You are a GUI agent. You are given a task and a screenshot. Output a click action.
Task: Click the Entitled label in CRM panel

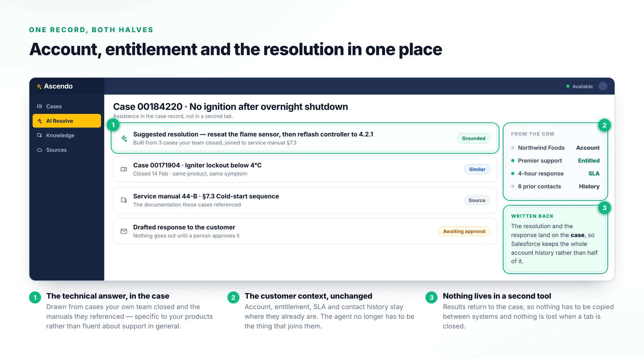pos(589,161)
